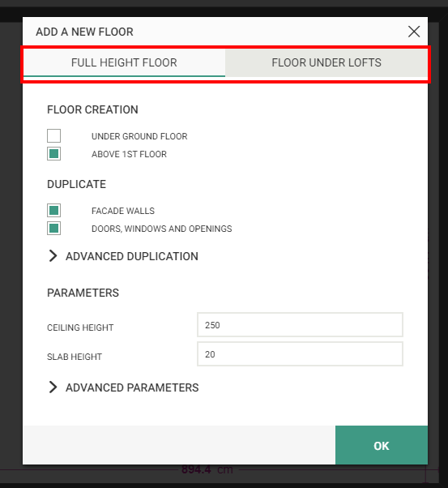Expand Advanced Duplication via its chevron arrow
Screen dimensions: 448x488
[x=53, y=256]
